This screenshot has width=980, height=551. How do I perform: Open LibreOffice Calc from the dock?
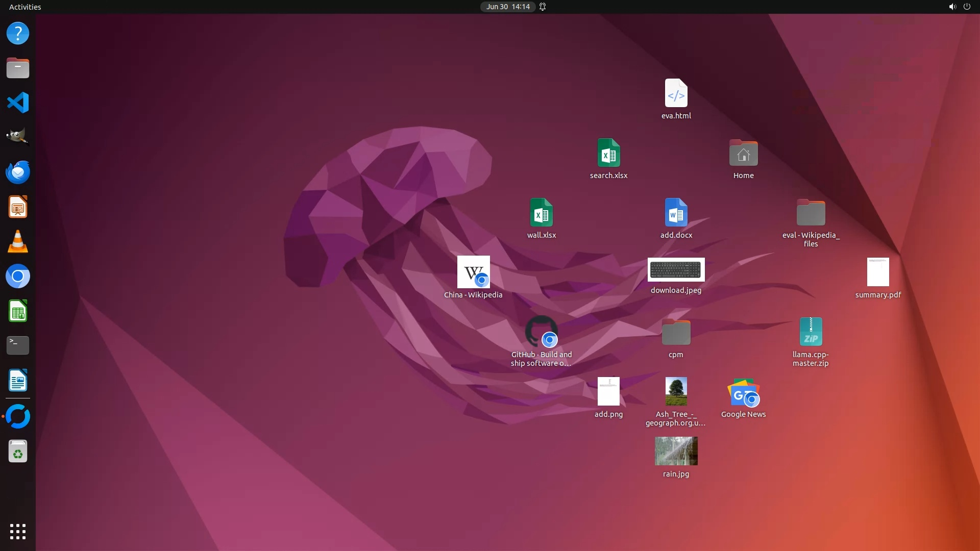pyautogui.click(x=18, y=311)
